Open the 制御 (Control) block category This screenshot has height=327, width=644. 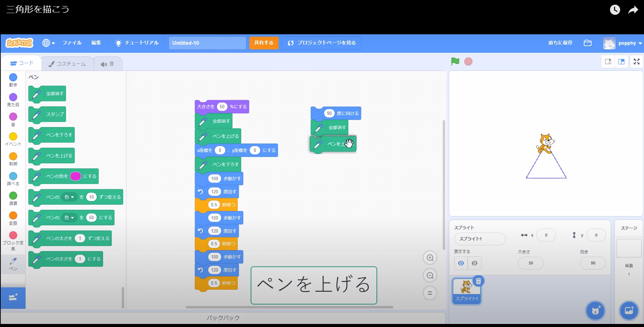click(13, 158)
